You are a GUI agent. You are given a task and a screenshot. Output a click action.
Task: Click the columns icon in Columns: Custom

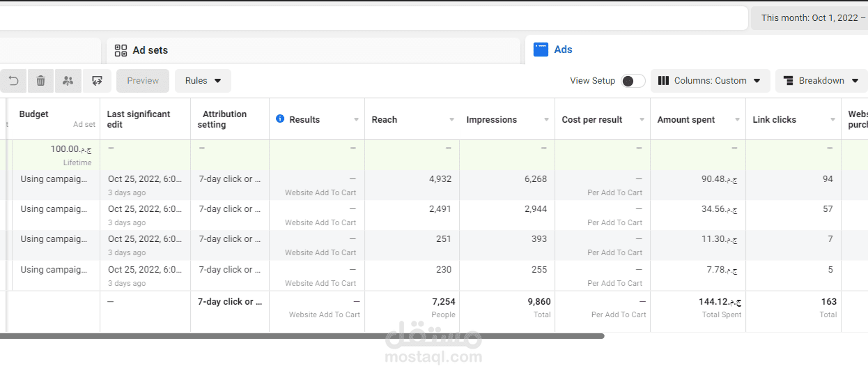[x=663, y=81]
